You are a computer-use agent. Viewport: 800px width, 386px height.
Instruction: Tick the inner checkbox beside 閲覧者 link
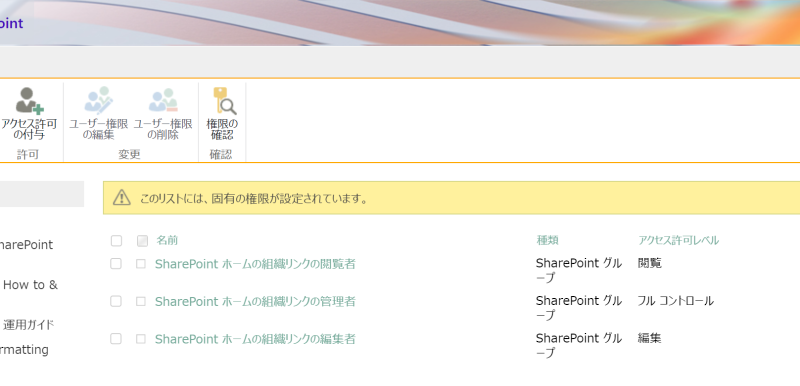point(141,264)
